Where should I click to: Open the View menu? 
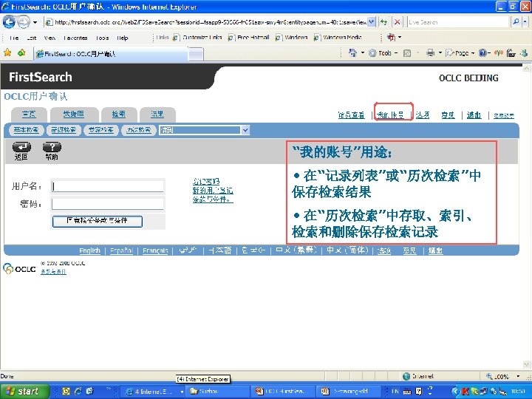click(50, 38)
